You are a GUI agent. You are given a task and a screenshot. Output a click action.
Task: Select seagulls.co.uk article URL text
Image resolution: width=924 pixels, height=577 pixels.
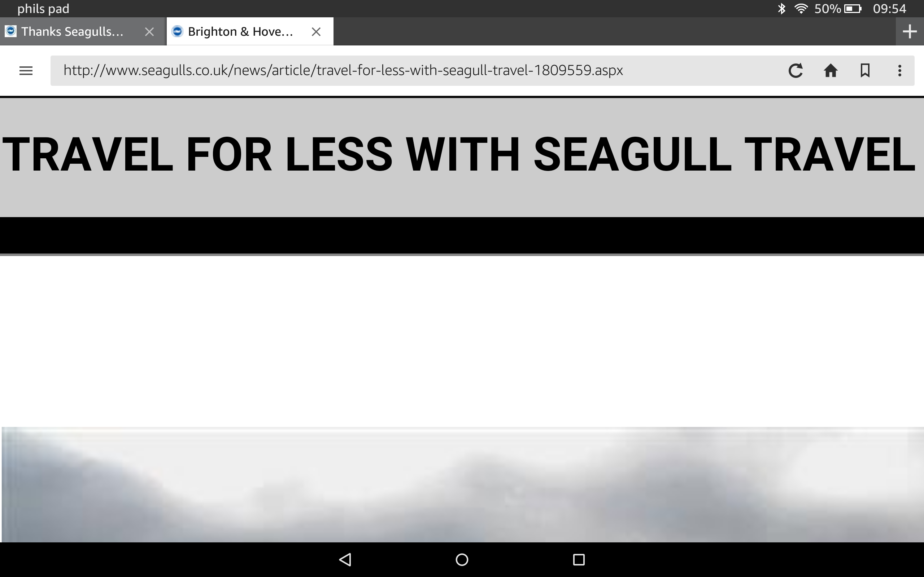(x=343, y=70)
